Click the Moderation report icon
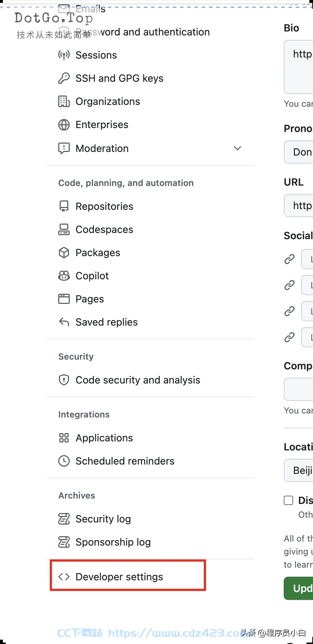 [64, 148]
